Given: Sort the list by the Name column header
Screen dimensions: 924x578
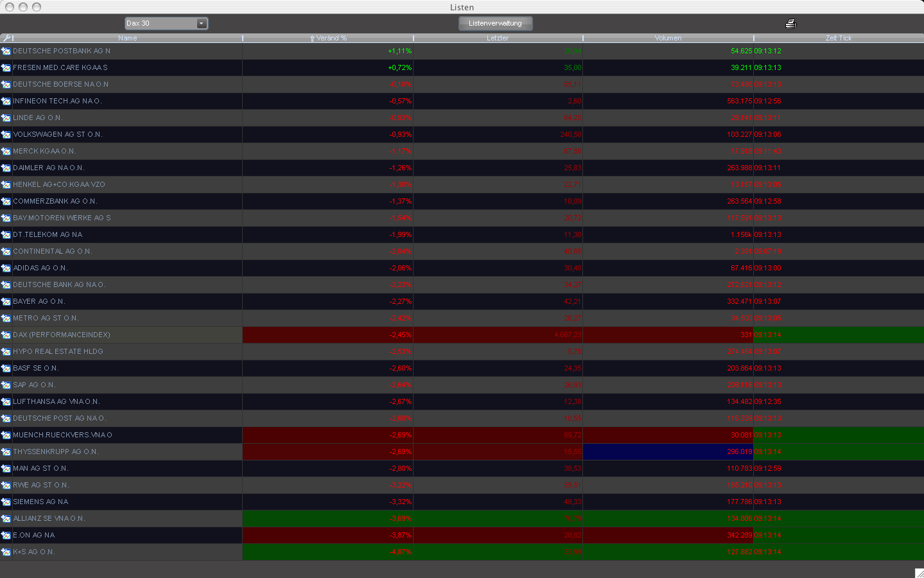Looking at the screenshot, I should pyautogui.click(x=127, y=38).
